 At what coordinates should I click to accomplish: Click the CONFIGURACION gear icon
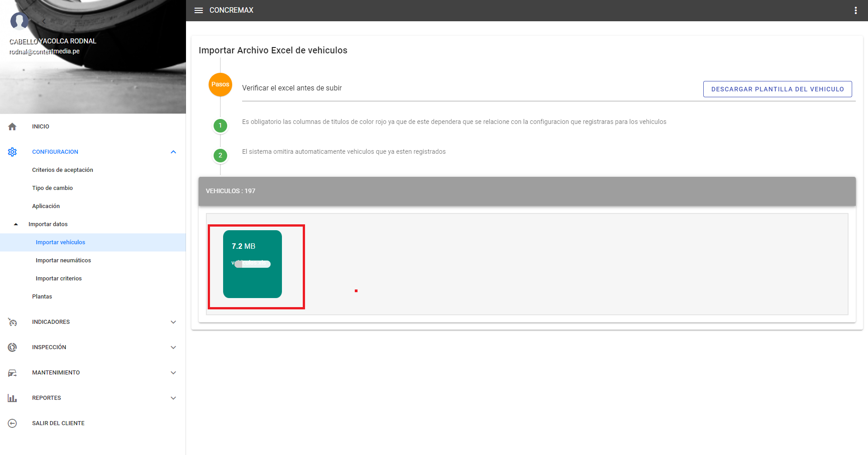click(12, 152)
